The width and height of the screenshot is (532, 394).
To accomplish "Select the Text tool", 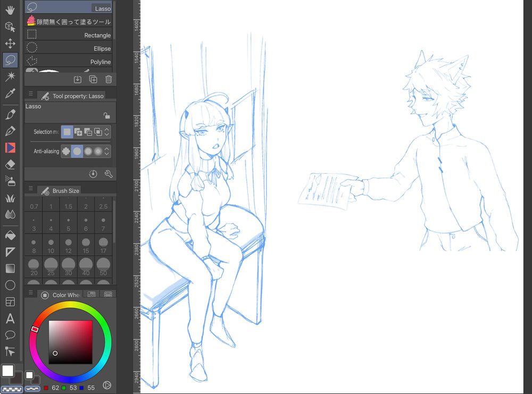I will point(10,318).
